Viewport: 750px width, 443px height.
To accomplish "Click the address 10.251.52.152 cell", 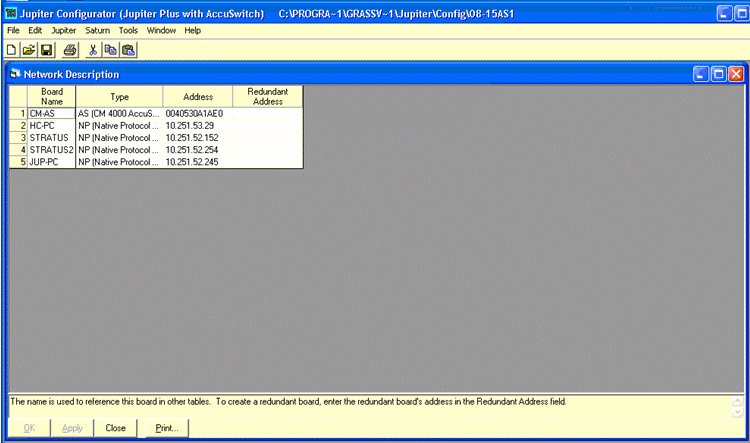I will point(198,138).
